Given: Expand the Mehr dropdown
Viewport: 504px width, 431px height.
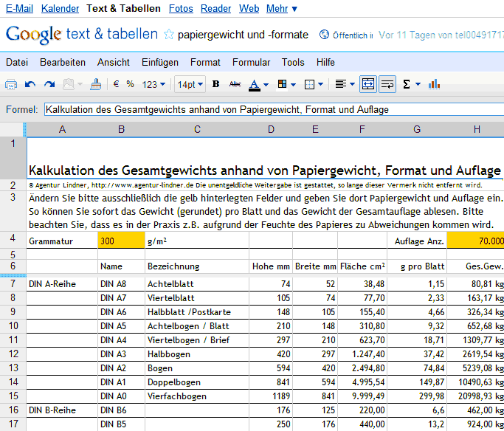Looking at the screenshot, I should (x=282, y=8).
